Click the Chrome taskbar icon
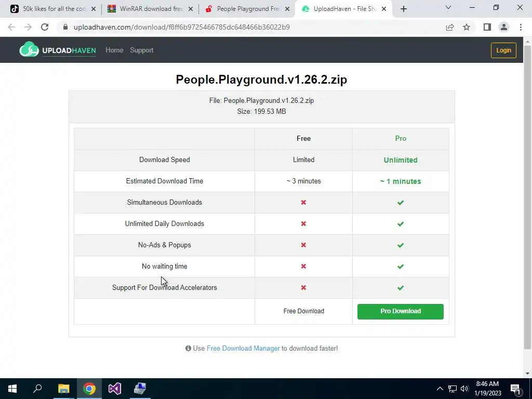Image resolution: width=532 pixels, height=399 pixels. (89, 389)
